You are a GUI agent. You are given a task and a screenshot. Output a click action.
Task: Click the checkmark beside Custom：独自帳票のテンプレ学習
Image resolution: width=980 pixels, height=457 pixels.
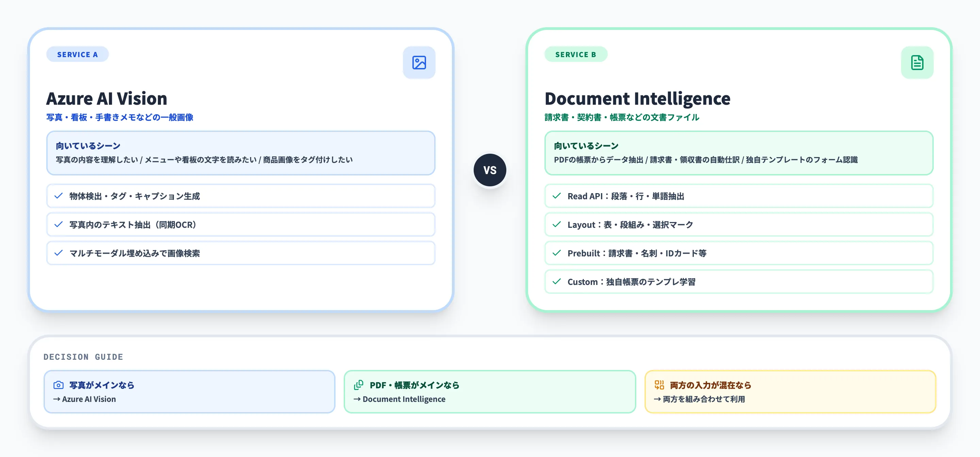coord(557,282)
